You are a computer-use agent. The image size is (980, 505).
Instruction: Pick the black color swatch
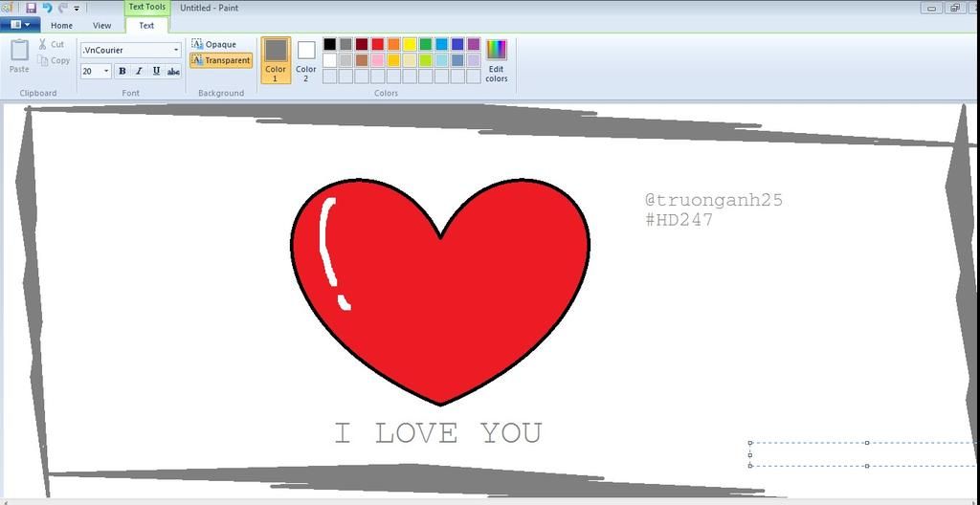(x=330, y=44)
